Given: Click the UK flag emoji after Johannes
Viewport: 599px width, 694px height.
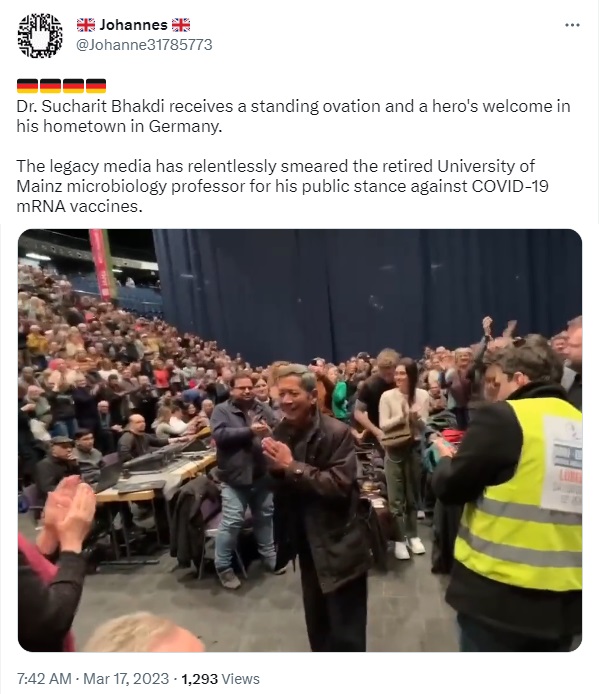Looking at the screenshot, I should (x=181, y=25).
